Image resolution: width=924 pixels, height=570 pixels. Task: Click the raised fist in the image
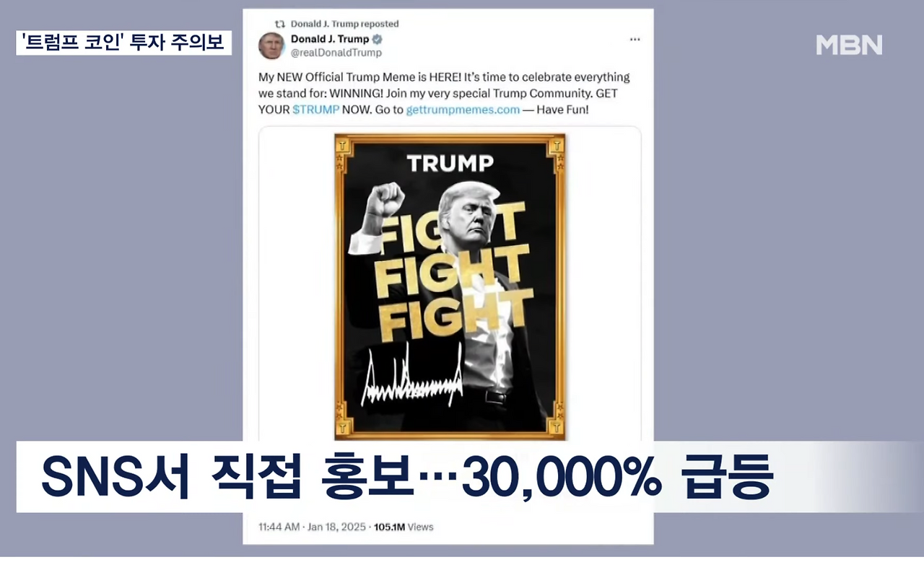pos(382,202)
